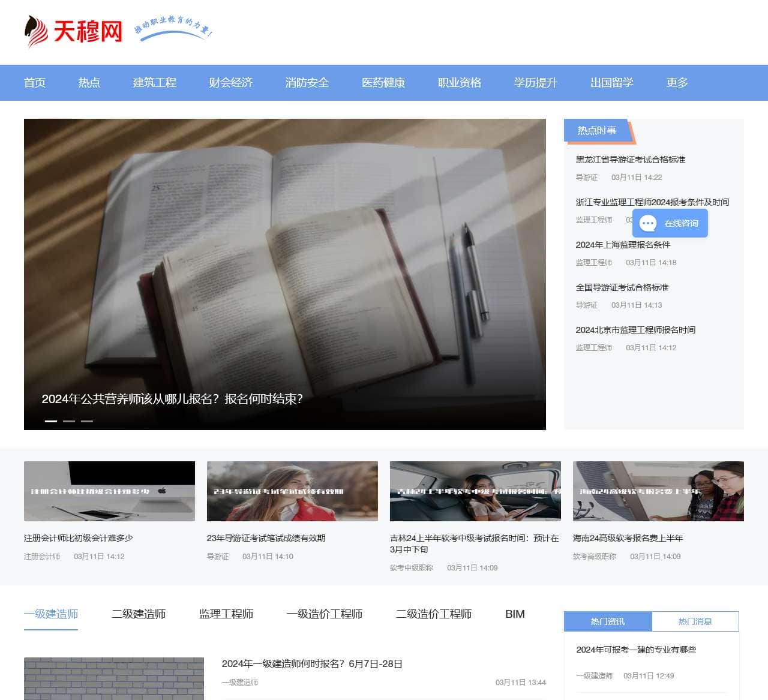Click the timestamp 03月11日 14:10

(268, 557)
